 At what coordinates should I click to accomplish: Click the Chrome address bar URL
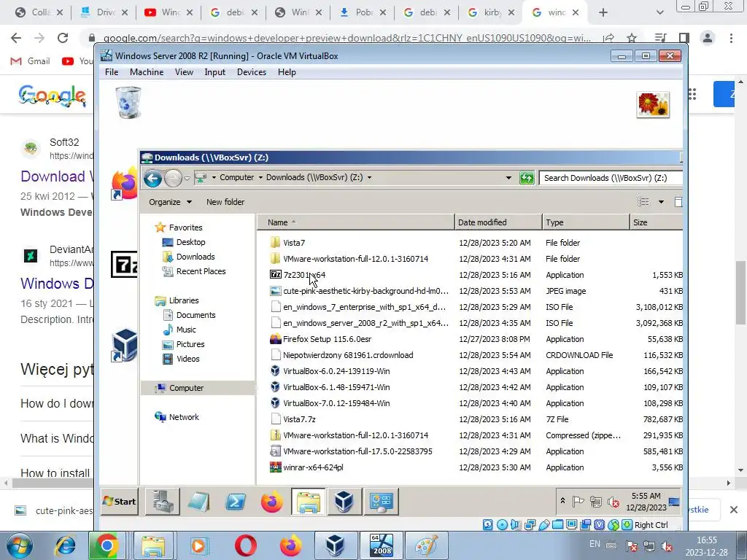[347, 38]
